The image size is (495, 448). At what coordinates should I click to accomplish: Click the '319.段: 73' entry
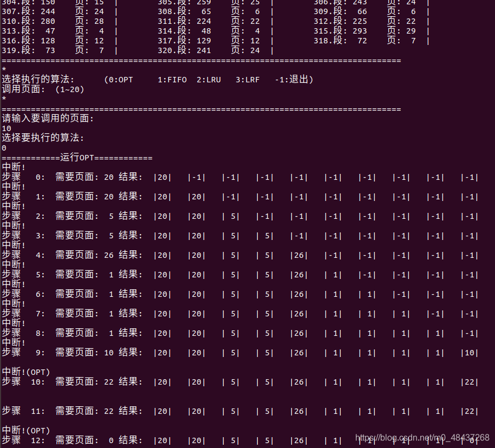tap(28, 50)
